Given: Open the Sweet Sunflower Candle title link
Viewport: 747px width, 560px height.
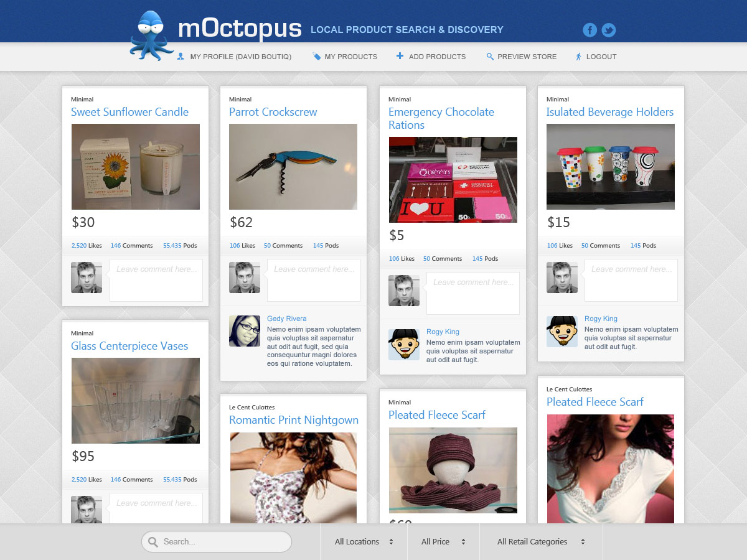Looking at the screenshot, I should pyautogui.click(x=129, y=112).
